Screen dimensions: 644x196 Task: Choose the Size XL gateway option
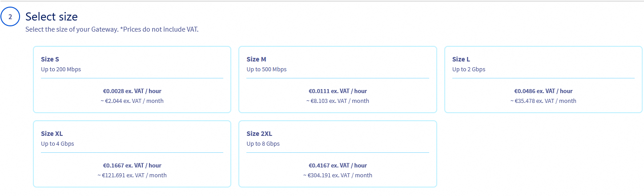pyautogui.click(x=132, y=154)
